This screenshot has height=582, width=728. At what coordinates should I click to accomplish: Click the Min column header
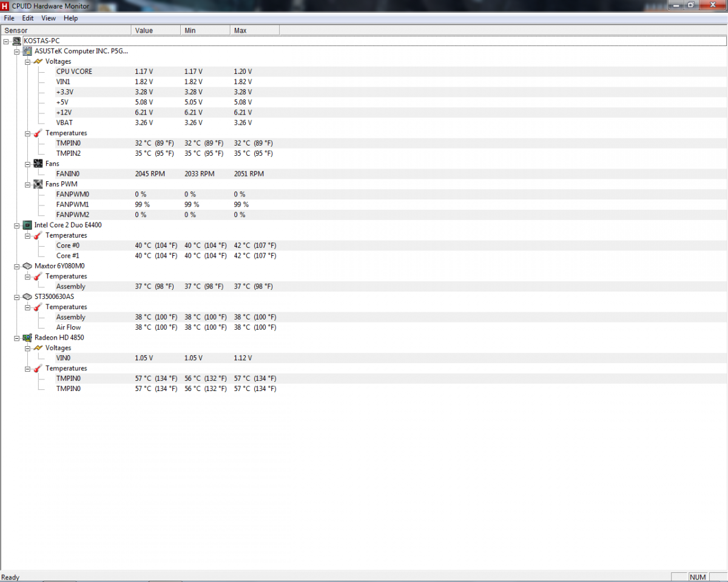[x=205, y=30]
